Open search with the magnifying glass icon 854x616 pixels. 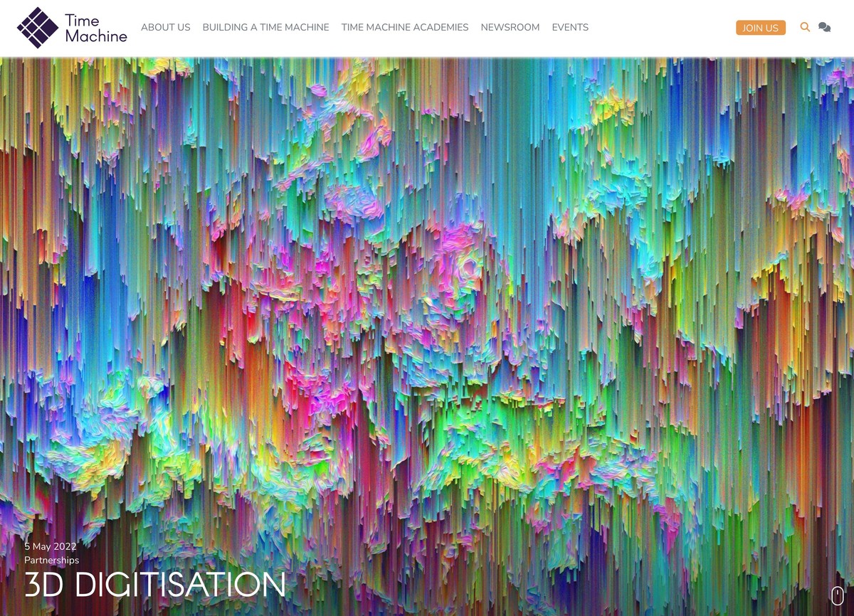[x=805, y=27]
